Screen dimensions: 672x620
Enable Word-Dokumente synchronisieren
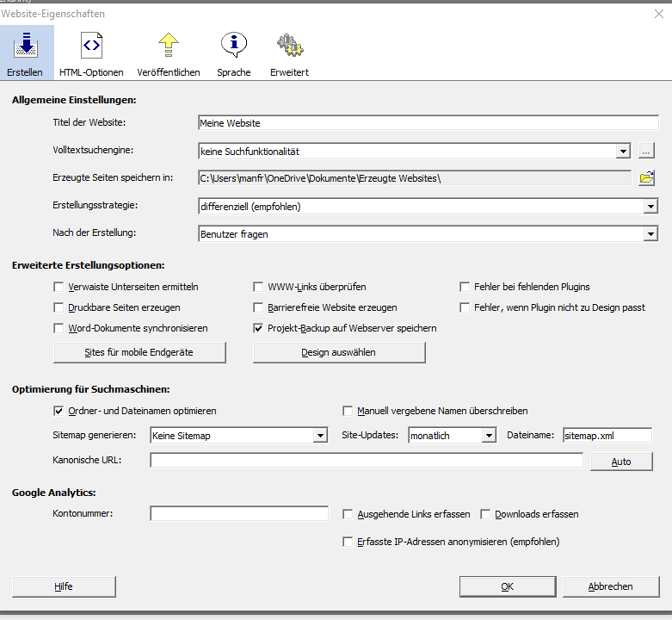59,328
